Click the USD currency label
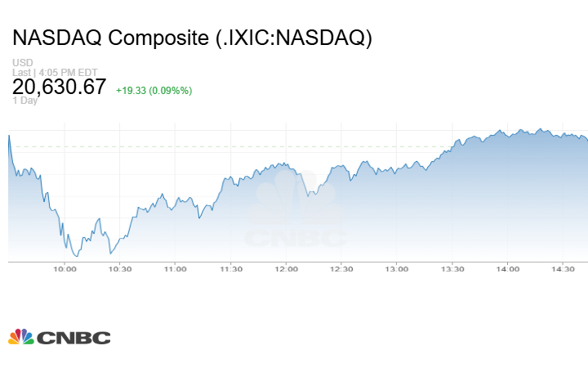 22,63
